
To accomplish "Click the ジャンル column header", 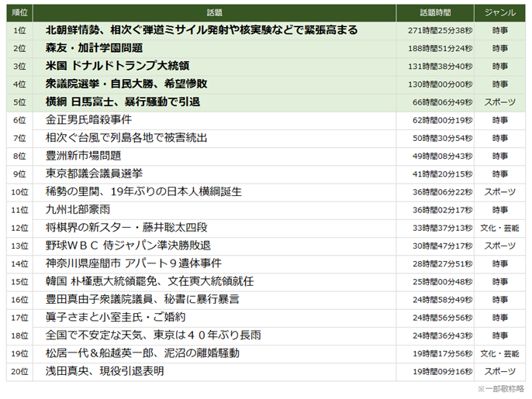I will (x=500, y=13).
